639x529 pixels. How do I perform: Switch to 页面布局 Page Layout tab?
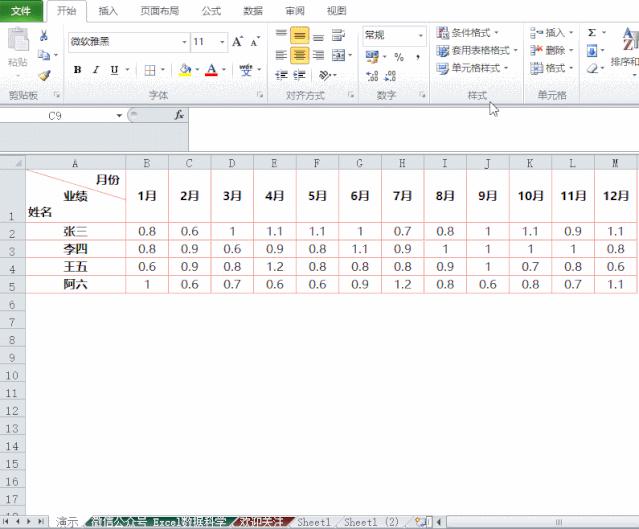(160, 11)
